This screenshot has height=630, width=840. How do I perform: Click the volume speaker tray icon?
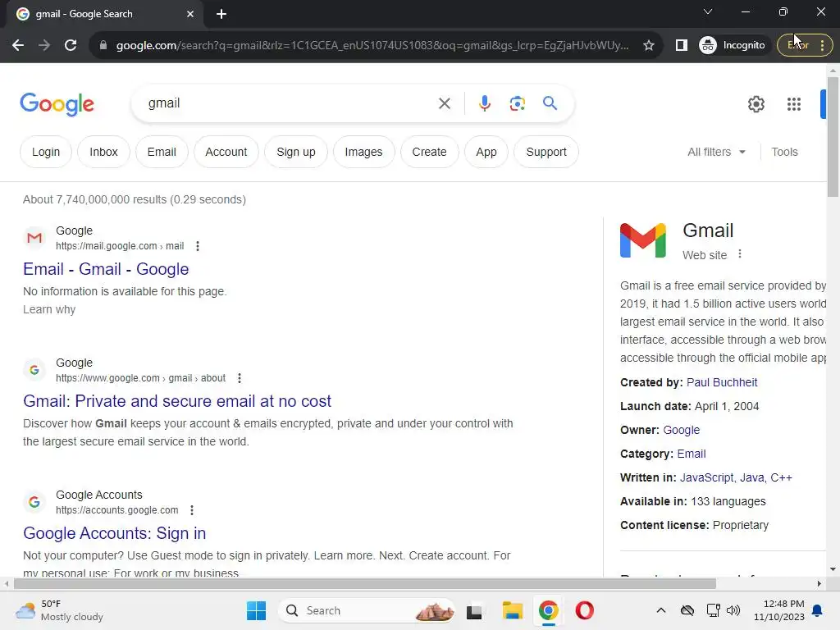[x=733, y=610]
